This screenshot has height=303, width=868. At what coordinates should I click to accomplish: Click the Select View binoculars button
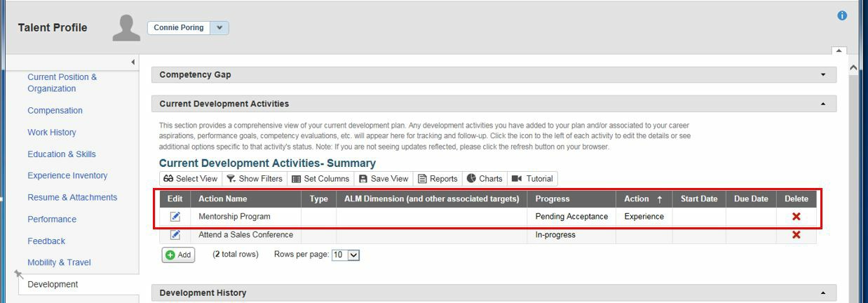(191, 179)
